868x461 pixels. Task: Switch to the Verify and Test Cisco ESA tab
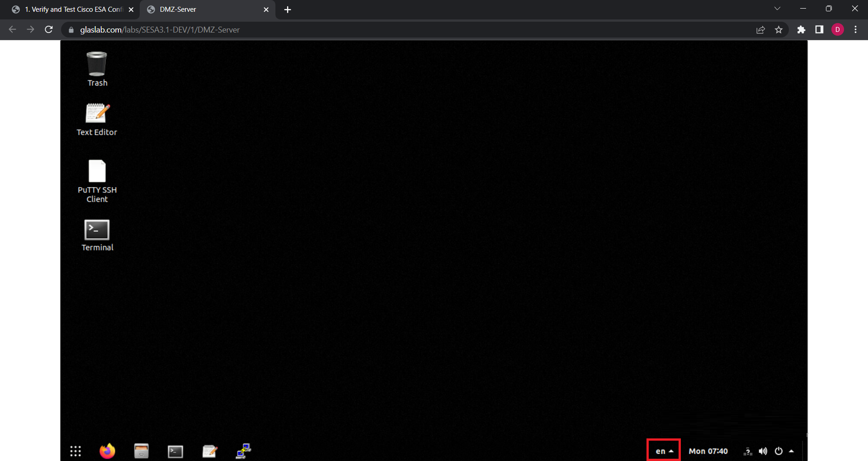click(72, 9)
